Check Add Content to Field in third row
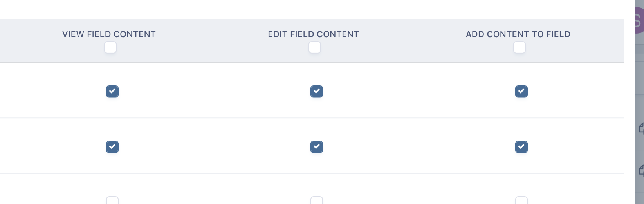 point(521,201)
